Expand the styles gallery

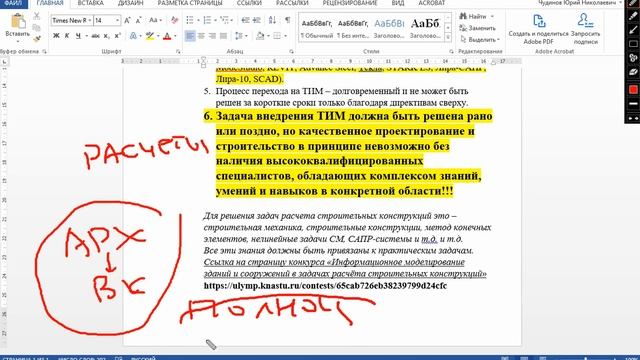448,37
